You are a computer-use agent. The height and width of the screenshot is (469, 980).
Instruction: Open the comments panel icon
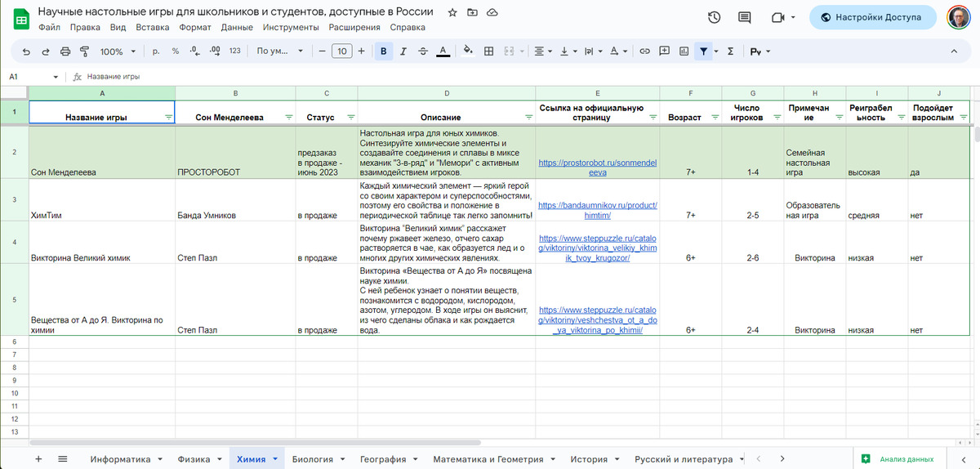(744, 17)
